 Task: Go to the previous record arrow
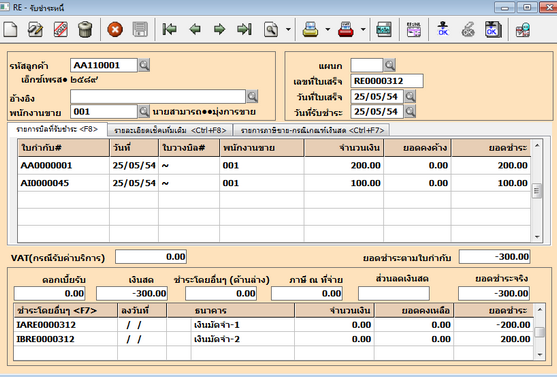195,29
